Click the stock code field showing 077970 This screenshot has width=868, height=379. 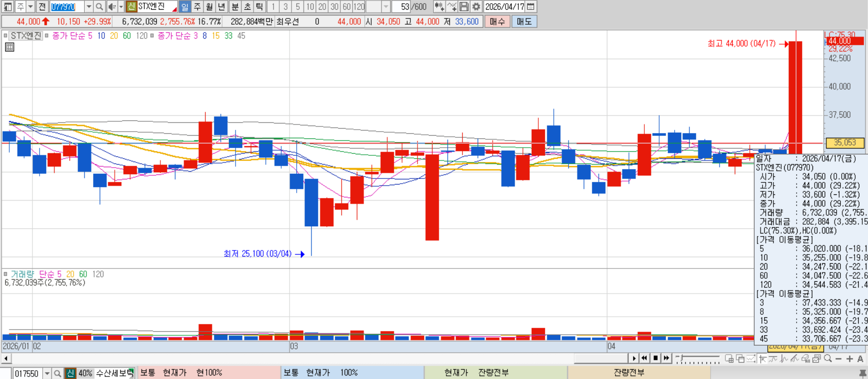67,7
